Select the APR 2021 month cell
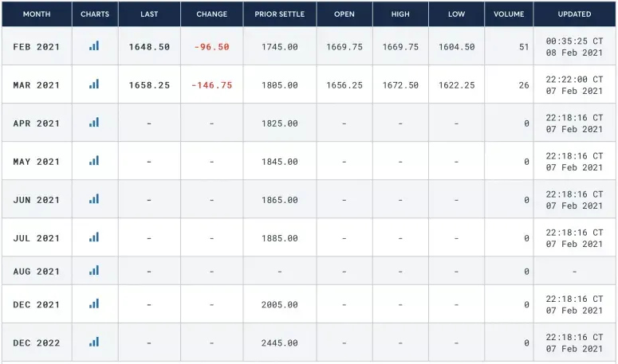 click(x=36, y=123)
